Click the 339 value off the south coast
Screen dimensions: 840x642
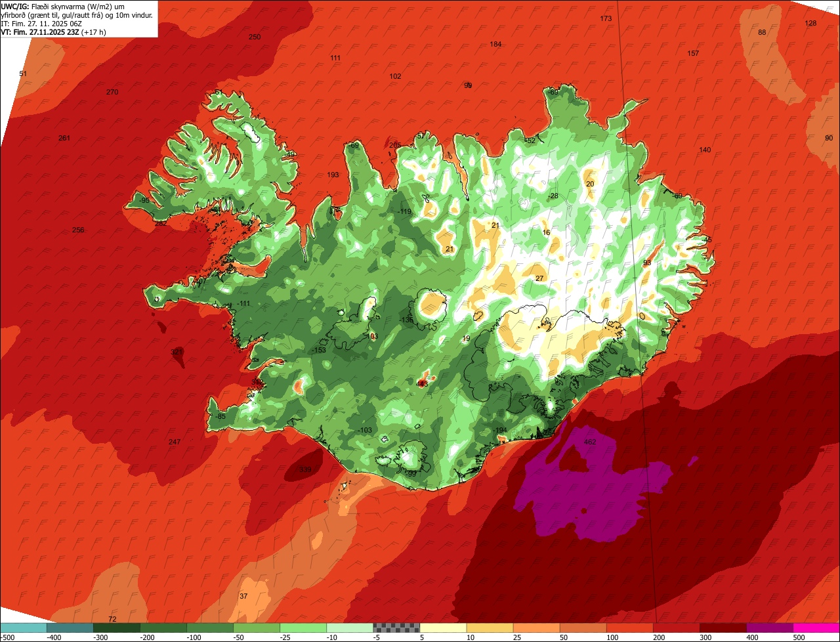tap(305, 470)
